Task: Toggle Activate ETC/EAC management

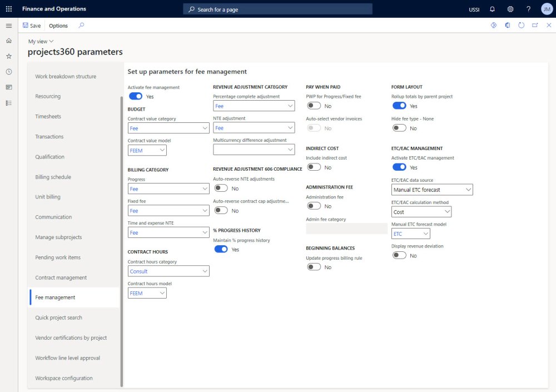Action: [x=399, y=167]
